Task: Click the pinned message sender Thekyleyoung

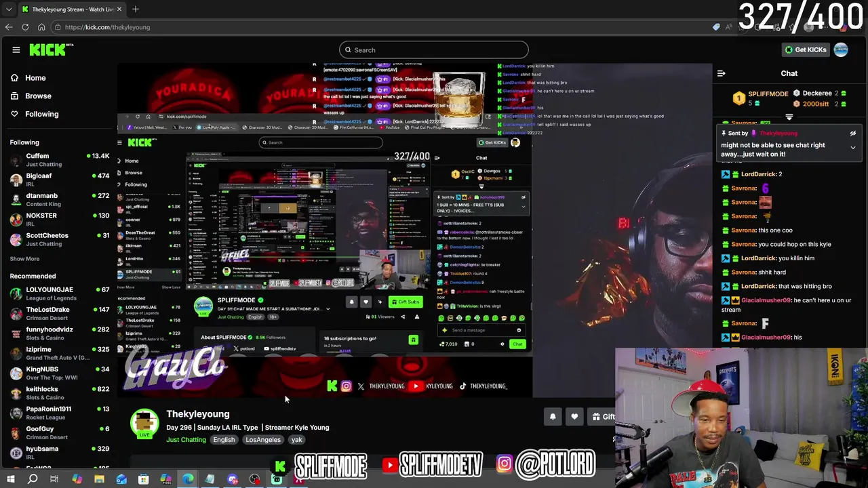Action: point(778,134)
